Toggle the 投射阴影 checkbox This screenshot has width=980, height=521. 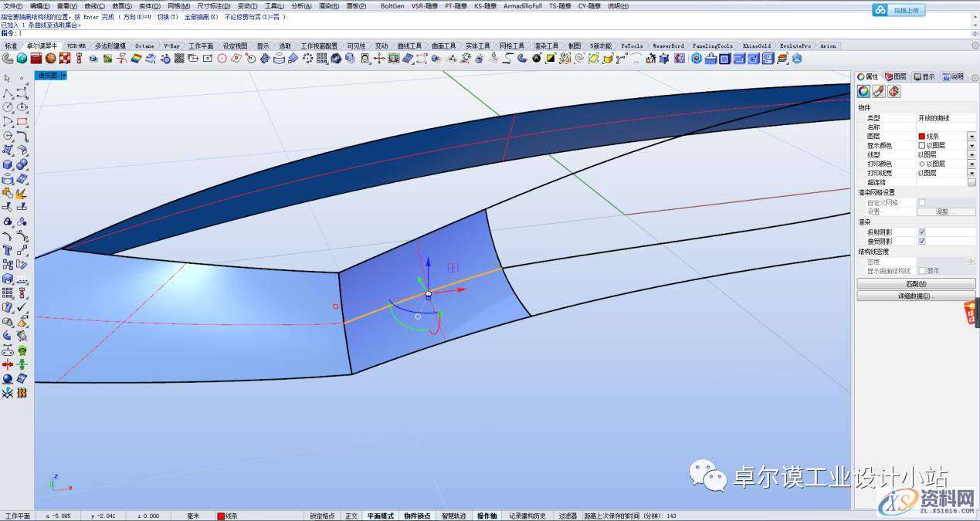[921, 232]
